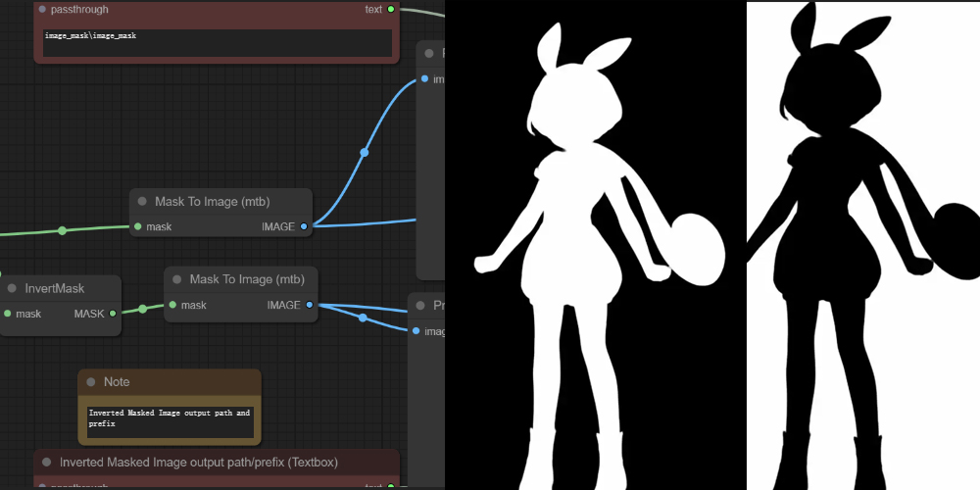The width and height of the screenshot is (980, 490).
Task: Click midpoint dot on link between InvertMask and Mask To Image
Action: coord(142,309)
